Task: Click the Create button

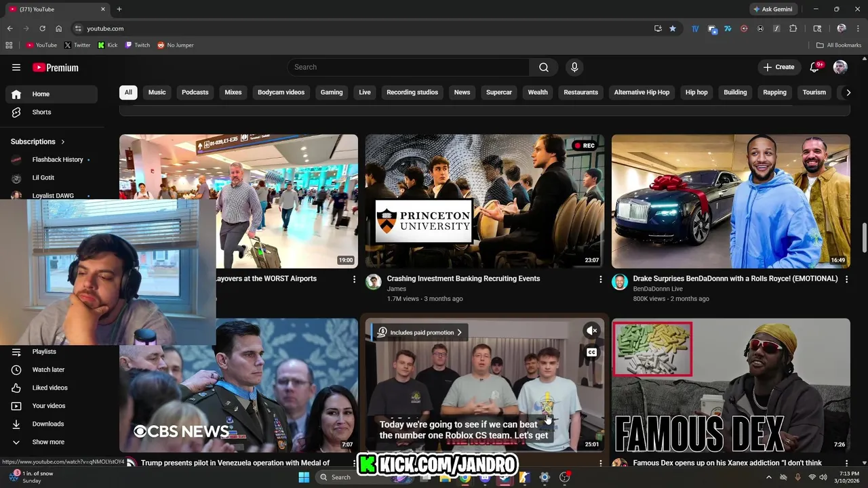Action: tap(778, 67)
